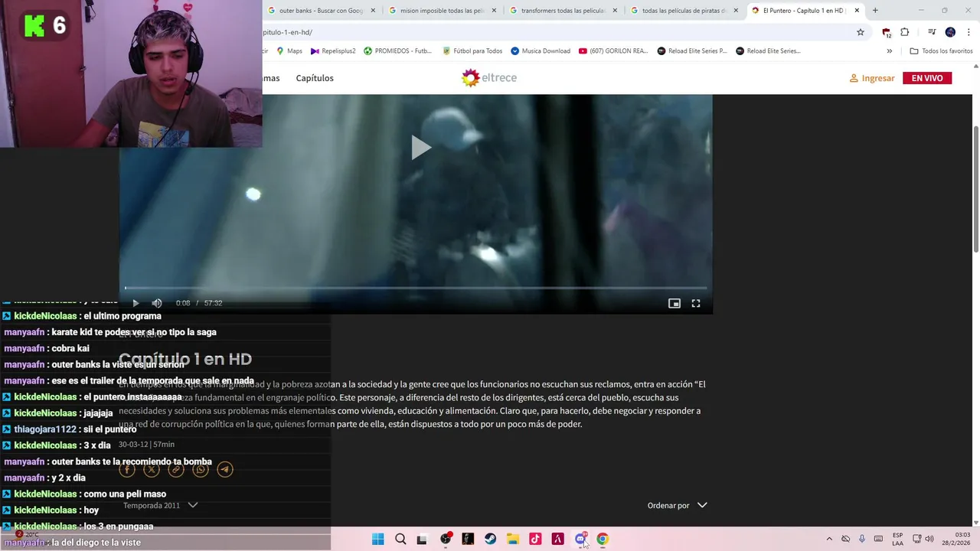Switch to the 'piratas' películas tab
980x551 pixels.
tap(683, 11)
